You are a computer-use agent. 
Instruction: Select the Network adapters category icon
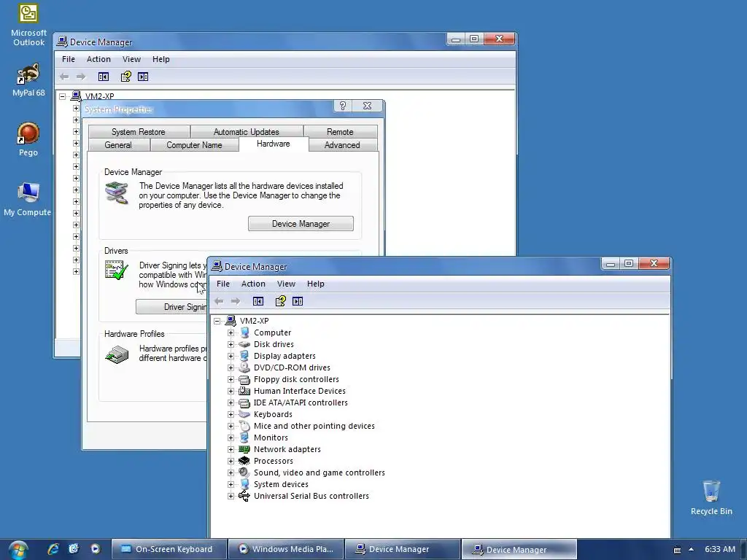[x=244, y=449]
